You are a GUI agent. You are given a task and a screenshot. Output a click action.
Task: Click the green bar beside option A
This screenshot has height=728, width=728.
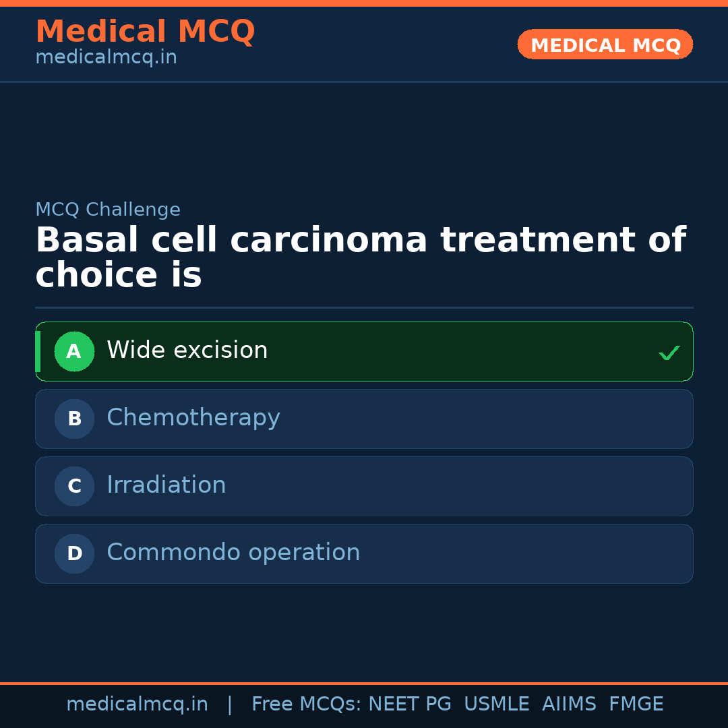click(x=38, y=351)
